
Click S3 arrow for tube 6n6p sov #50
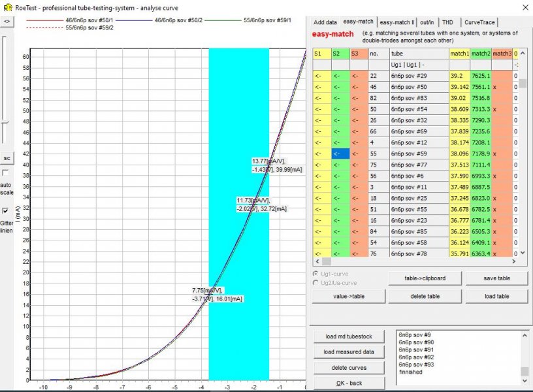pos(359,87)
